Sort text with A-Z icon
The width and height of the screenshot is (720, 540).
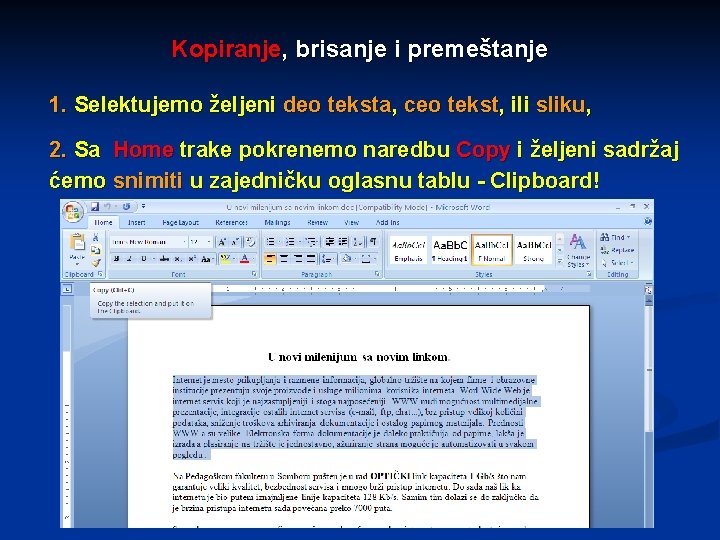pyautogui.click(x=358, y=242)
